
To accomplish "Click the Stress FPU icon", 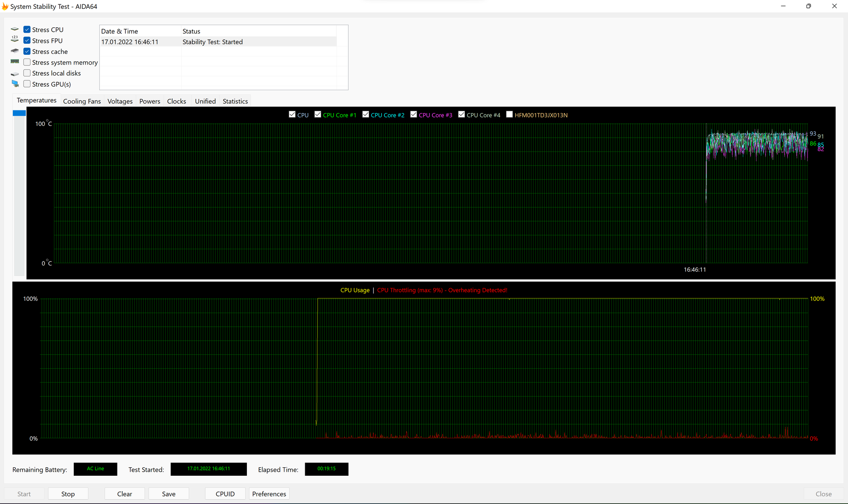I will (x=15, y=40).
